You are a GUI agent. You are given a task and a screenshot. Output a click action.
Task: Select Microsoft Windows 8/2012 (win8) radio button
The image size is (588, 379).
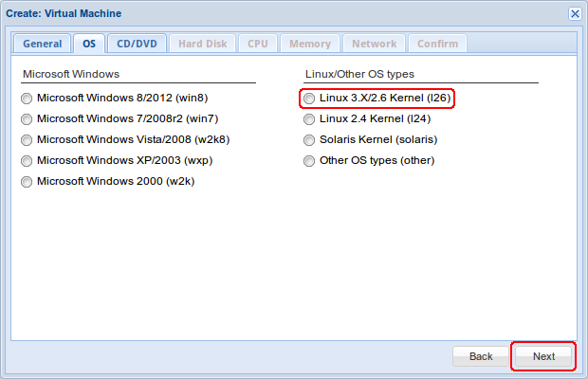(x=27, y=99)
